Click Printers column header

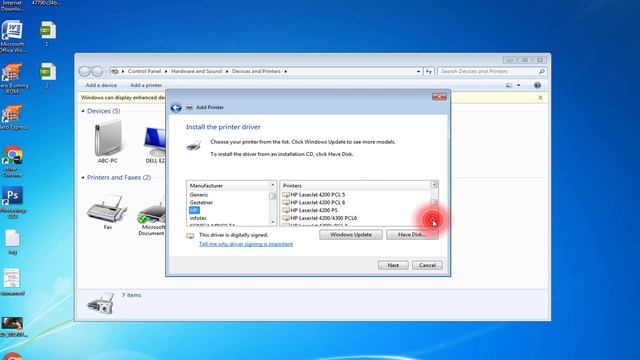pos(355,186)
